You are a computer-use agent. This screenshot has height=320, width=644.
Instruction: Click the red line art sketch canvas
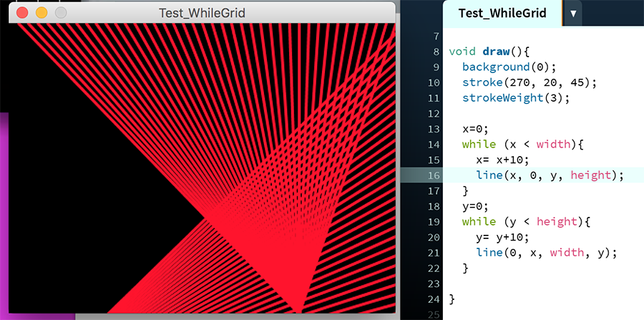pos(202,168)
